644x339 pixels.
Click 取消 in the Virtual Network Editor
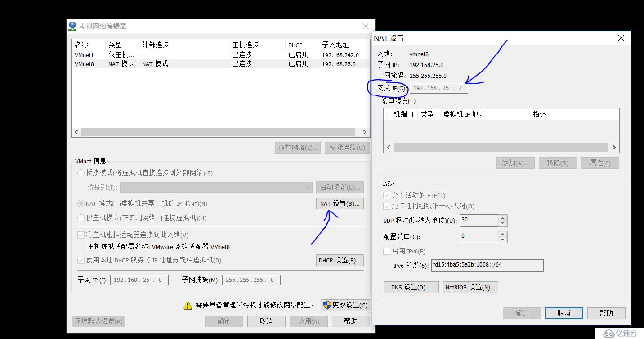pyautogui.click(x=266, y=321)
